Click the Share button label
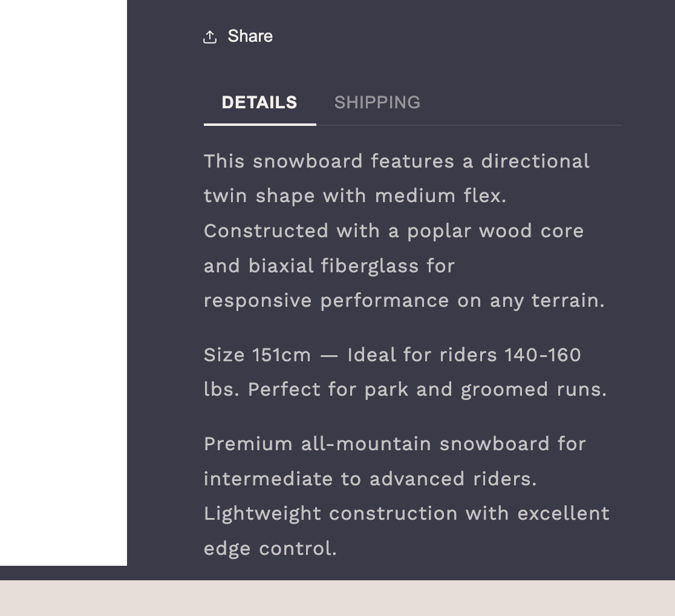 coord(249,36)
